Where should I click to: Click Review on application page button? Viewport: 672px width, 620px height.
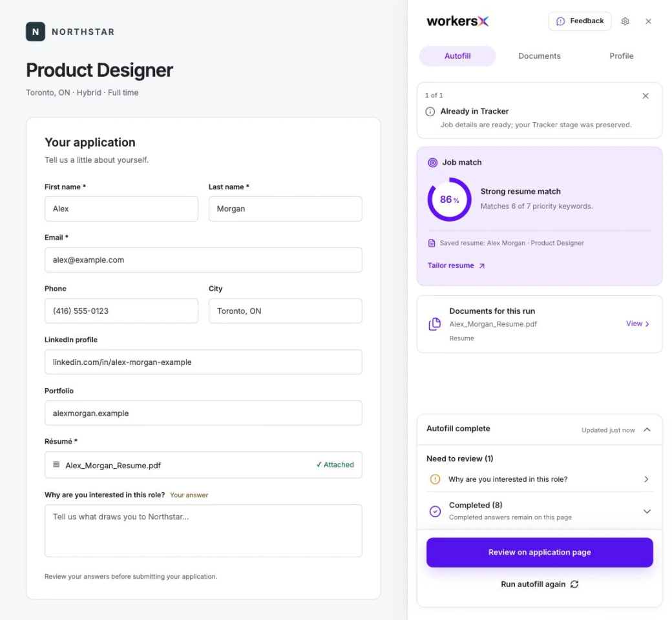539,552
